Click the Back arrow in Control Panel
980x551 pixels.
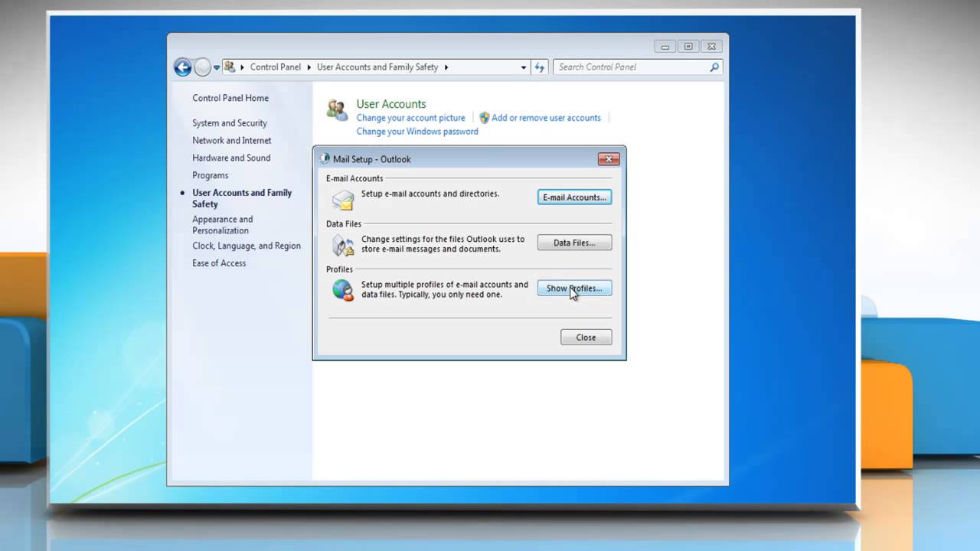tap(182, 67)
